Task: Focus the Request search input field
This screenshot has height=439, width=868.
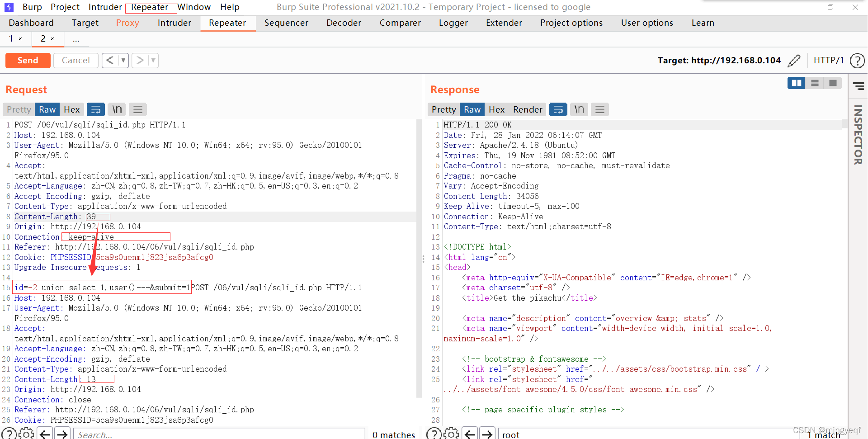Action: click(219, 434)
